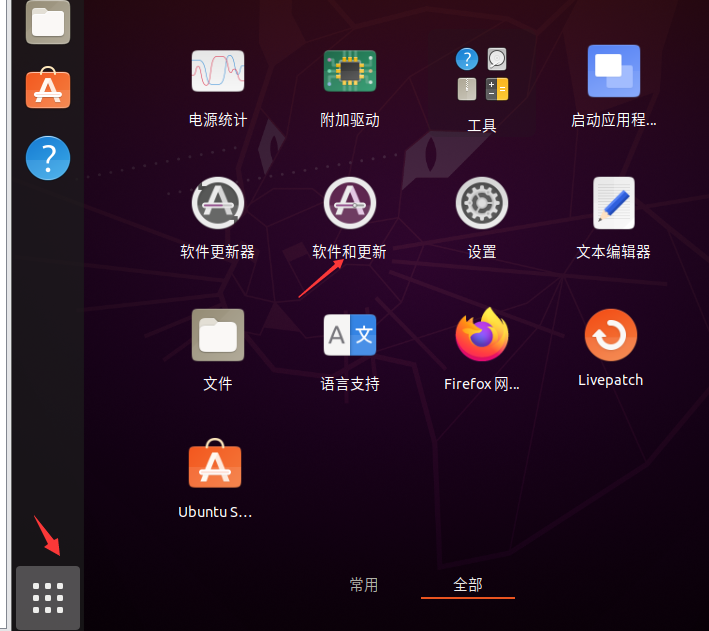Click the 软件和更新 label text
Viewport: 709px width, 631px height.
350,252
